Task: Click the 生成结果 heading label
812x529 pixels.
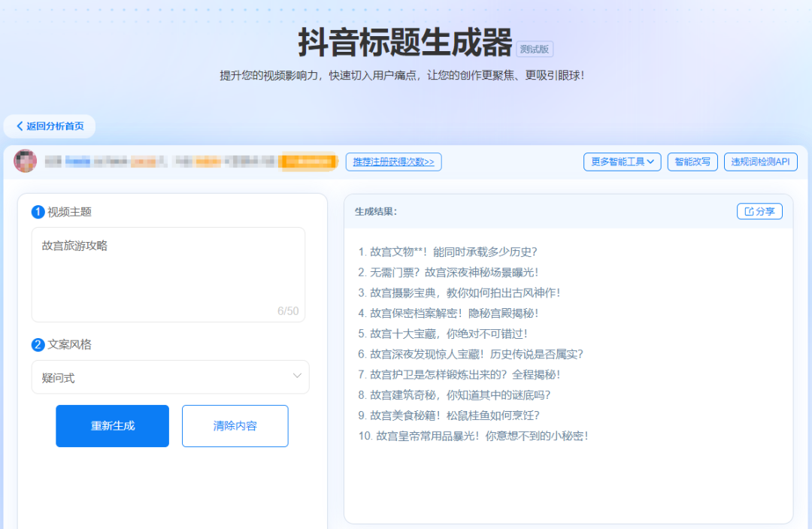Action: 375,211
